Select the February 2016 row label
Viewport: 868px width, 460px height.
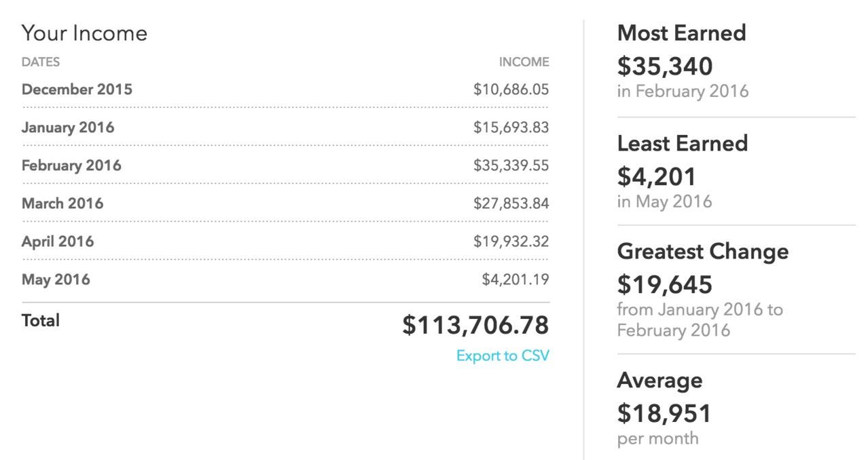coord(71,166)
